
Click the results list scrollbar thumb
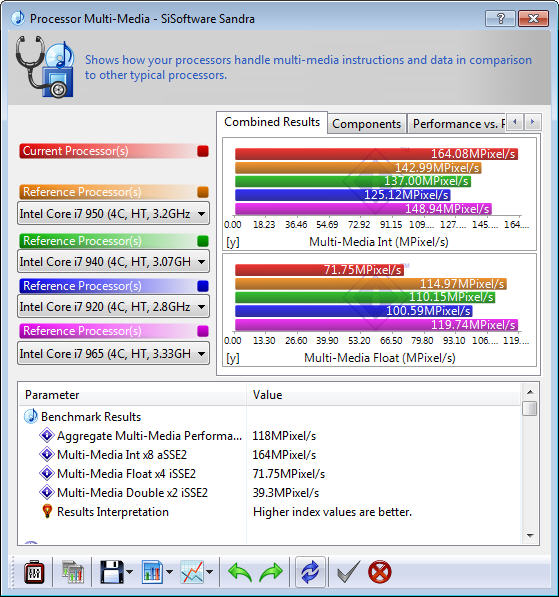point(530,409)
